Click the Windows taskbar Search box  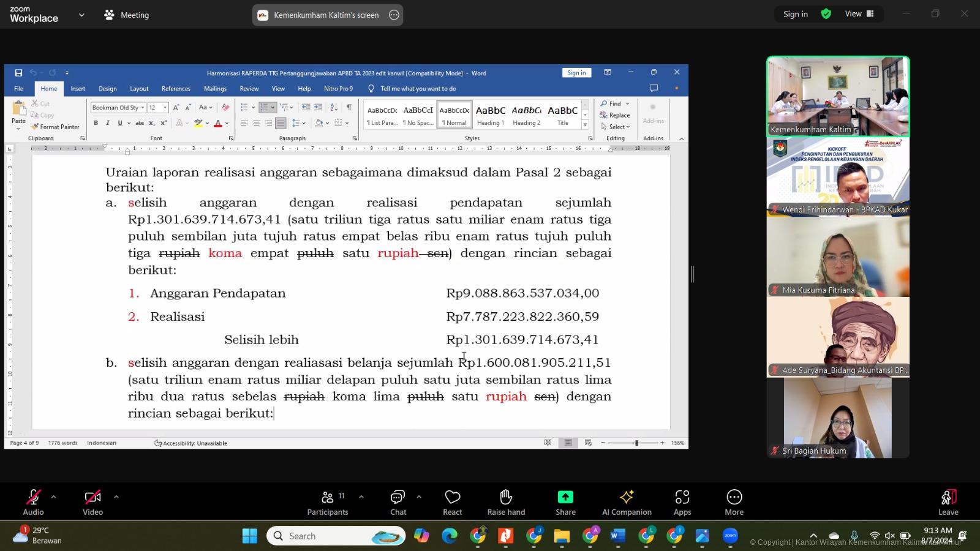click(336, 536)
